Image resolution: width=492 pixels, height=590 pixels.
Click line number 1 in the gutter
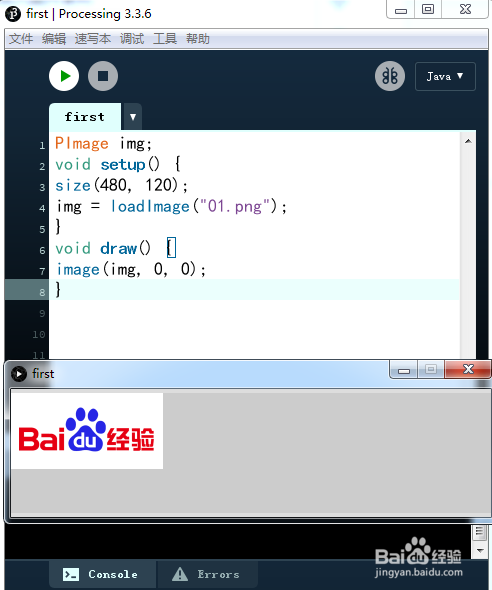[42, 146]
